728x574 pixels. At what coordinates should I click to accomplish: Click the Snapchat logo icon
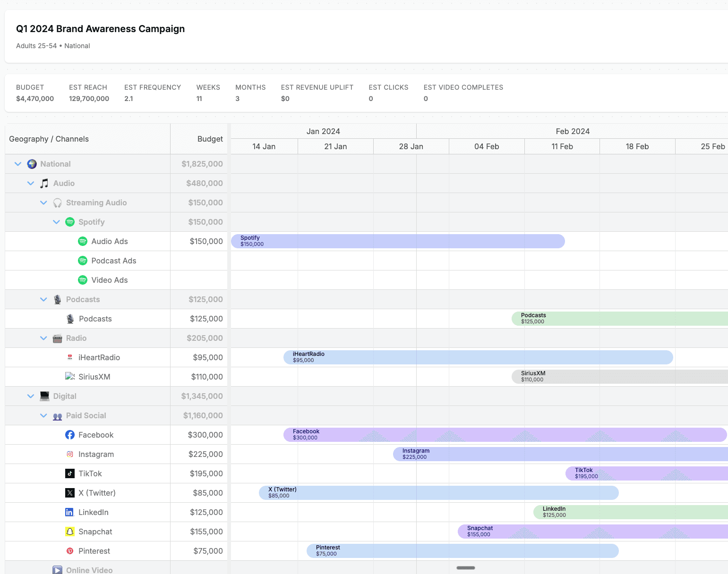[x=70, y=532]
